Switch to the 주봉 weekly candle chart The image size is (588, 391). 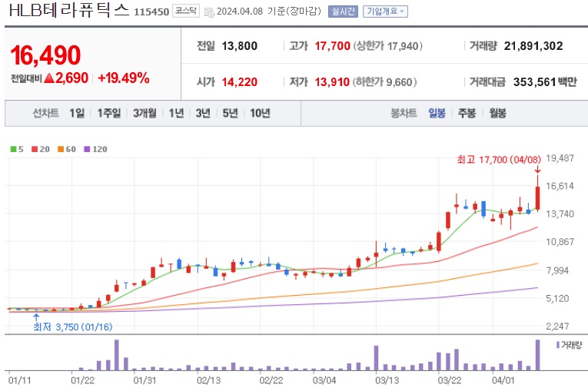click(467, 113)
